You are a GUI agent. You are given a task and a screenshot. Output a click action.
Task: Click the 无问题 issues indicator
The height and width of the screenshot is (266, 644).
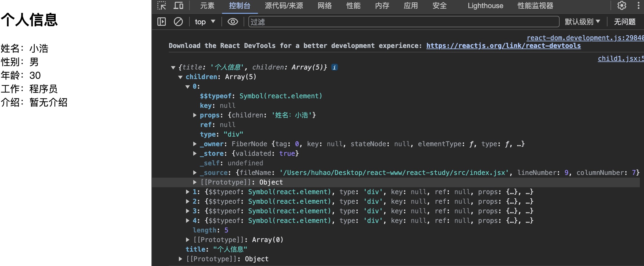[x=625, y=22]
